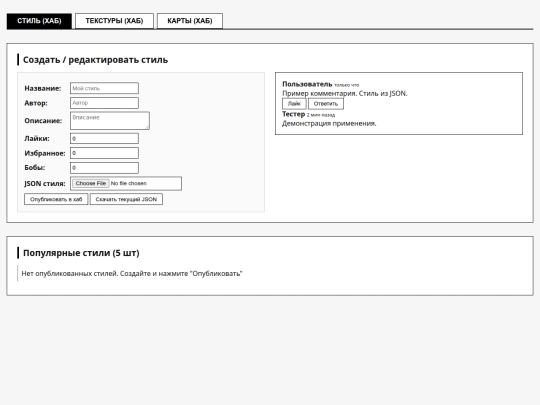Select the Избранное number field
Screen dimensions: 540x405
[x=104, y=153]
